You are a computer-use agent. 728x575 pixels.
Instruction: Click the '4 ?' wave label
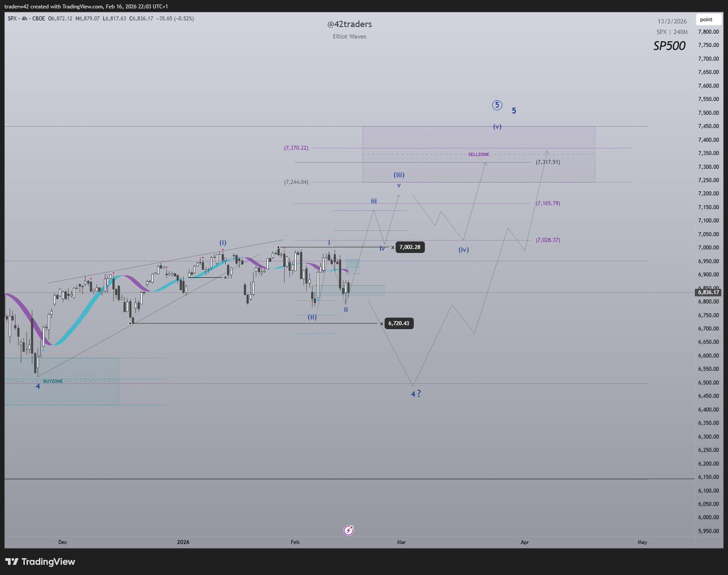tap(416, 393)
